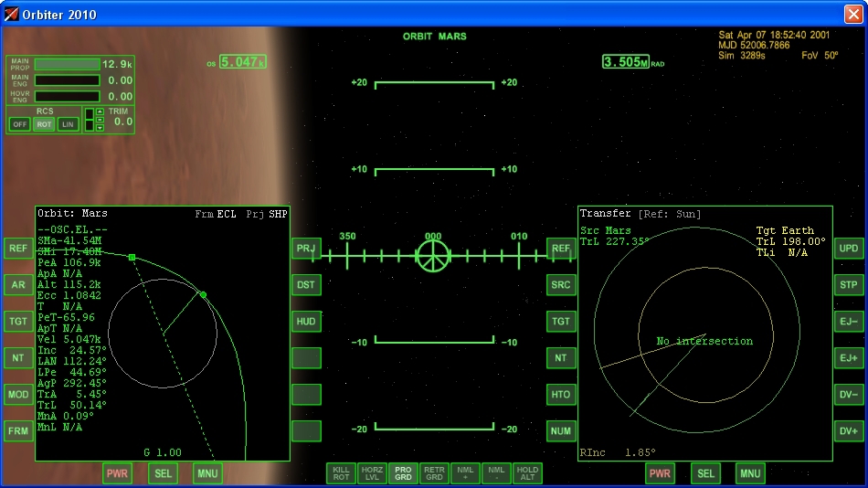
Task: Toggle the PRO GRD prograde autopilot
Action: pos(403,472)
